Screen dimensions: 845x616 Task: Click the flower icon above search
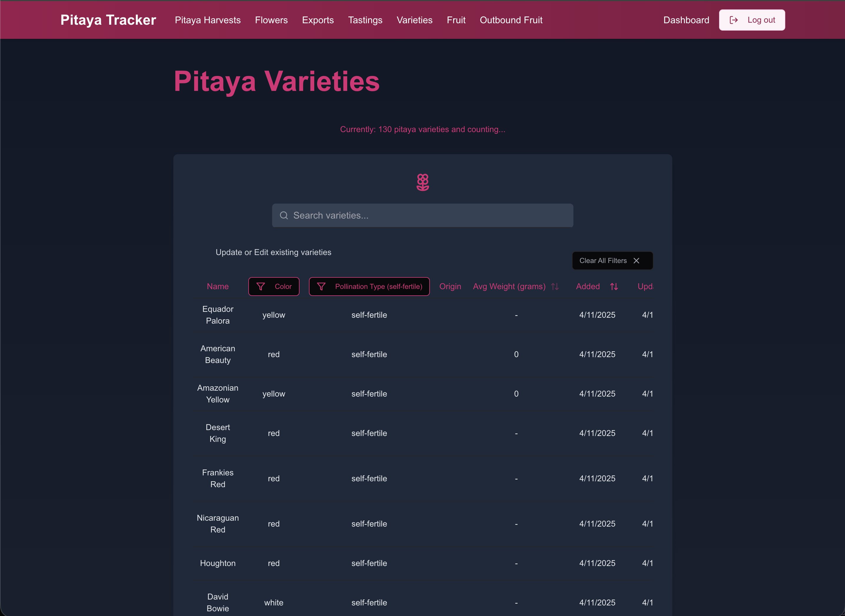[422, 182]
